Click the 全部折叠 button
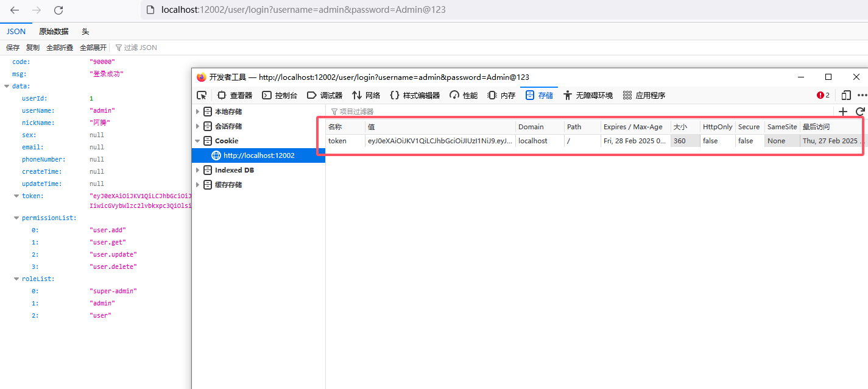The height and width of the screenshot is (389, 868). [60, 48]
